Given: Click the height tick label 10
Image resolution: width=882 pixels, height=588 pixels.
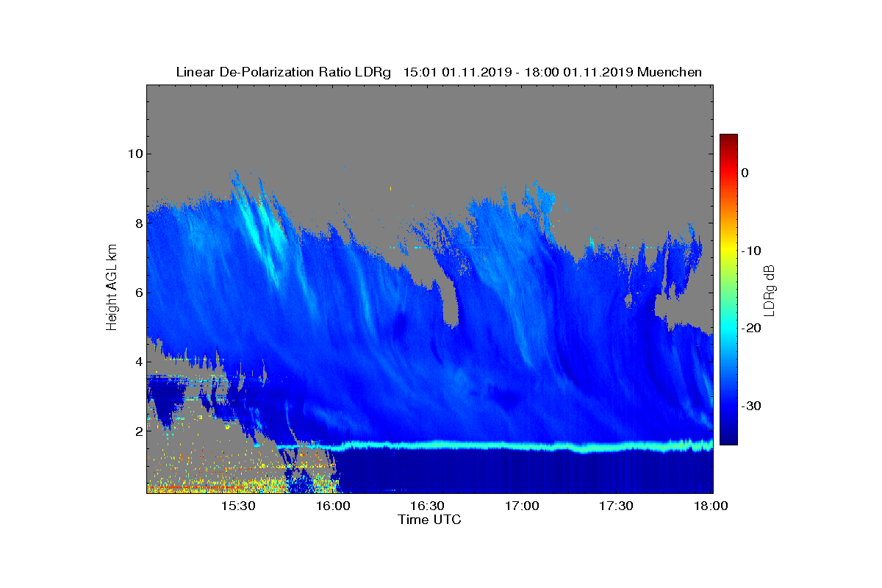Looking at the screenshot, I should [134, 154].
